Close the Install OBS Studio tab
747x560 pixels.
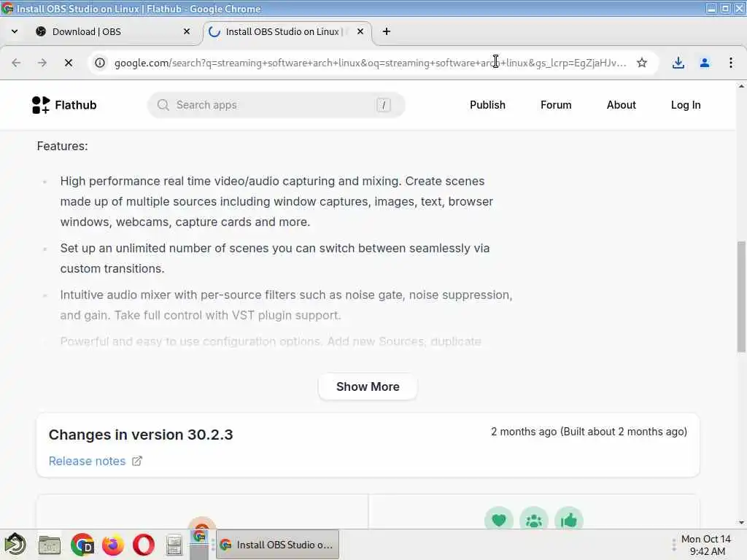click(x=360, y=31)
